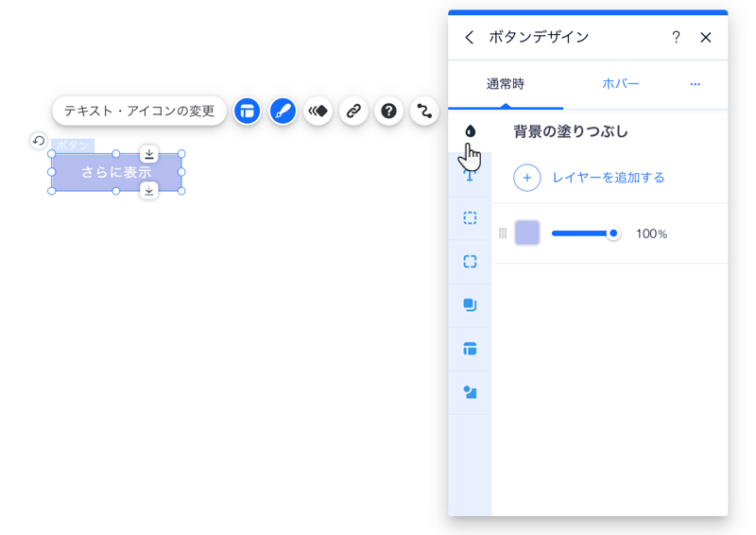
Task: Go back with panel back arrow
Action: (x=470, y=37)
